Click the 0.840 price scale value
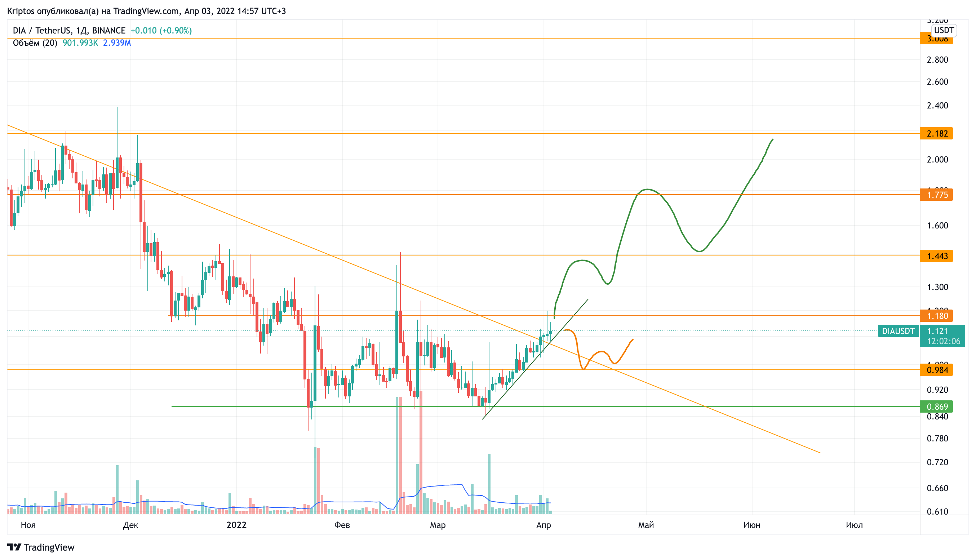This screenshot has height=560, width=976. pyautogui.click(x=937, y=416)
